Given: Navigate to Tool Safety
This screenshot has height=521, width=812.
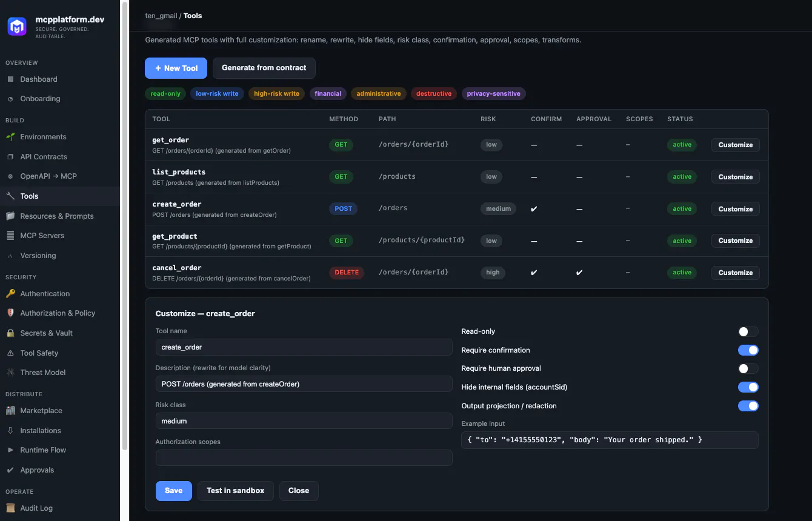Looking at the screenshot, I should (60, 353).
